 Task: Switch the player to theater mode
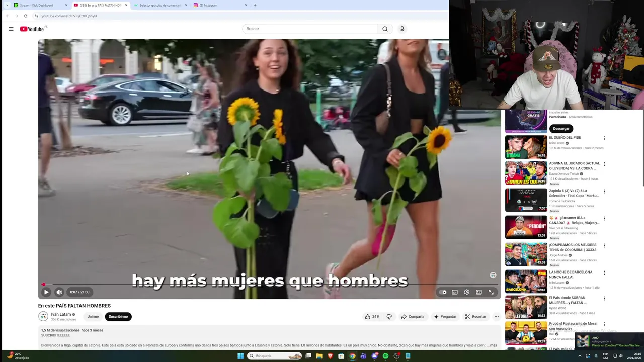coord(479,292)
